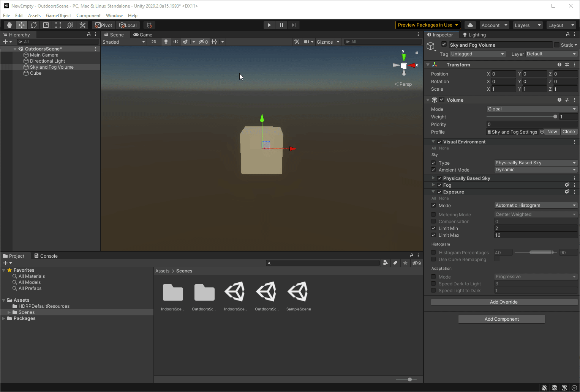
Task: Select the Transform tool
Action: (70, 25)
